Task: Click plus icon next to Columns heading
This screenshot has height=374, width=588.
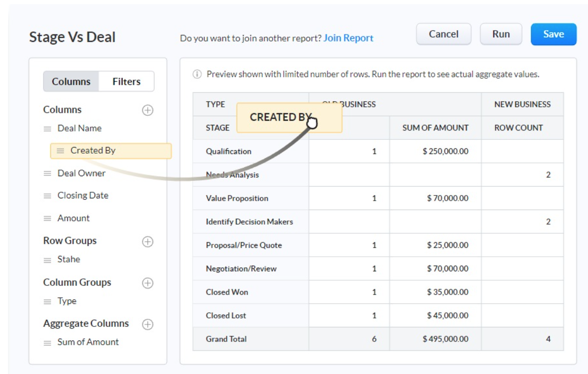Action: click(147, 110)
